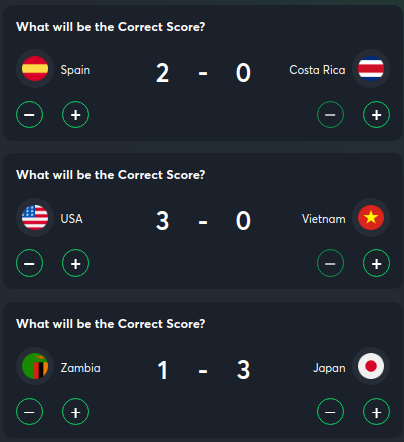This screenshot has height=442, width=404.
Task: Select Spain's predicted score number 2
Action: pyautogui.click(x=162, y=73)
